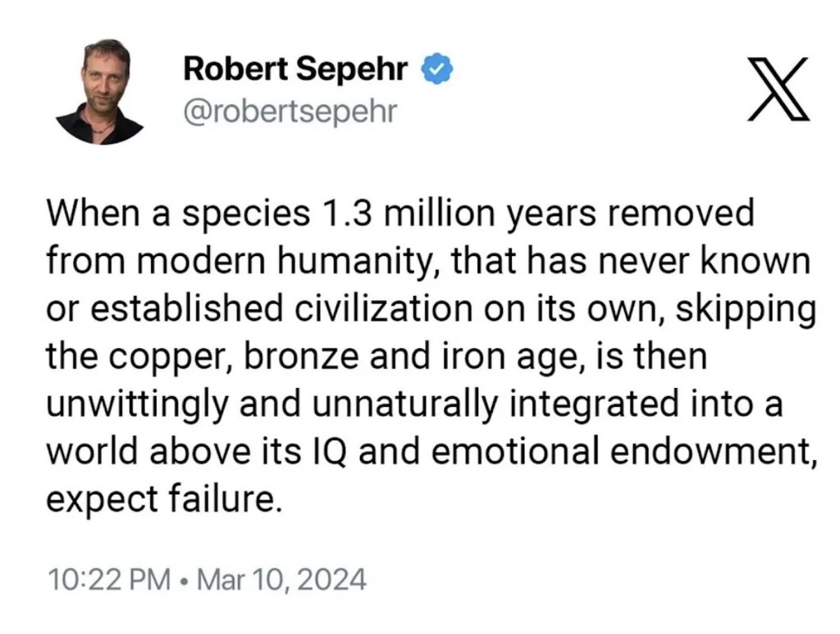Click "expect failure" ending the post
The width and height of the screenshot is (840, 634).
pyautogui.click(x=164, y=499)
